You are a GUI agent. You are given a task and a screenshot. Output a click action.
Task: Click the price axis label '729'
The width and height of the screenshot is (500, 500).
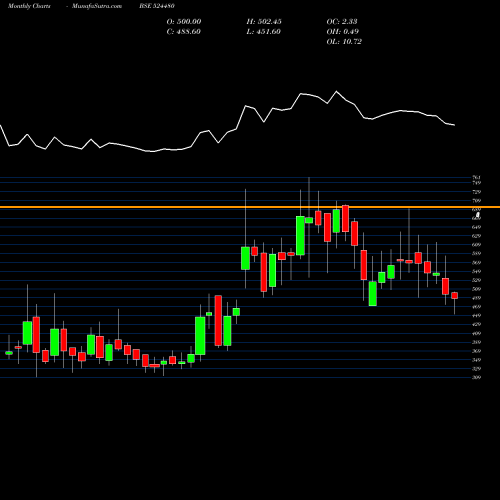pyautogui.click(x=477, y=192)
